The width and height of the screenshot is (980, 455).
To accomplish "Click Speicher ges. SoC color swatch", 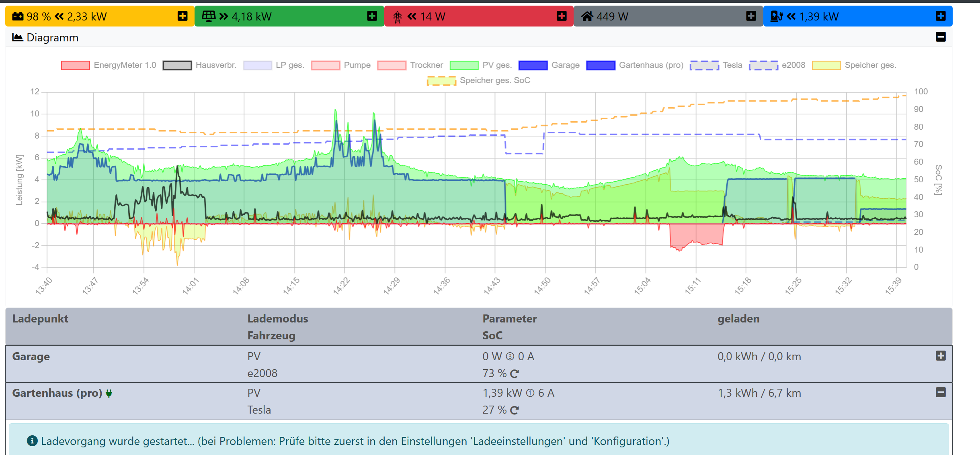I will click(441, 81).
